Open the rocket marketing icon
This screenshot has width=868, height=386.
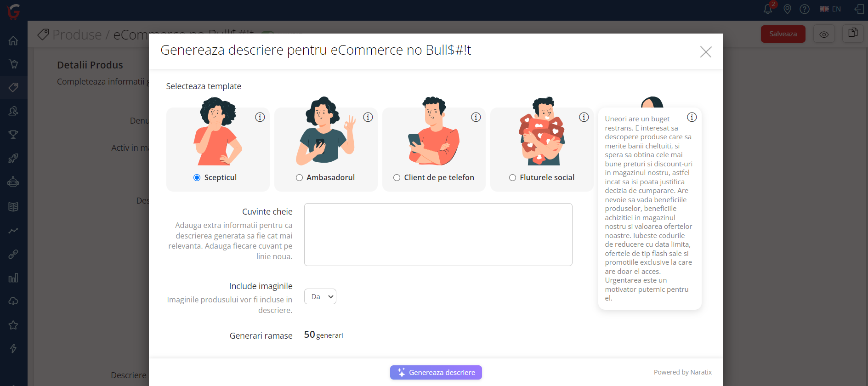coord(13,159)
